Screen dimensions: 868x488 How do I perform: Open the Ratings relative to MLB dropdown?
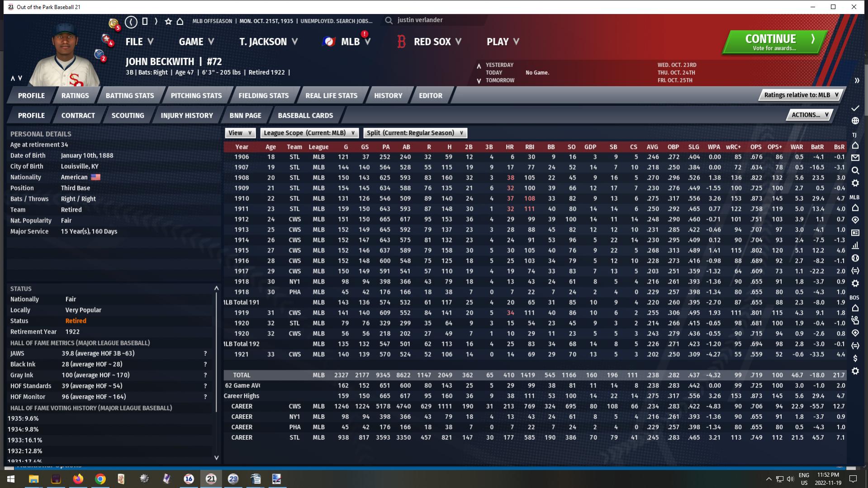[802, 95]
